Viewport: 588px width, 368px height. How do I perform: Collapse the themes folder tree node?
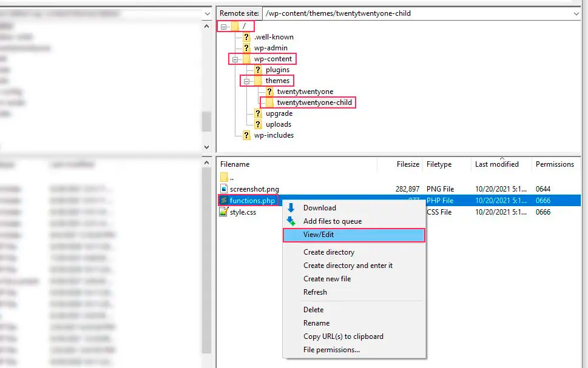point(246,81)
